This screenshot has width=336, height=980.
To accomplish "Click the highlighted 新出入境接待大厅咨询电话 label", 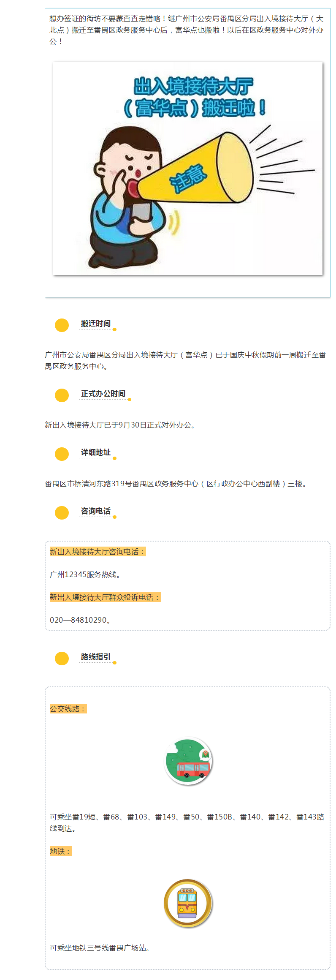I will (x=98, y=551).
